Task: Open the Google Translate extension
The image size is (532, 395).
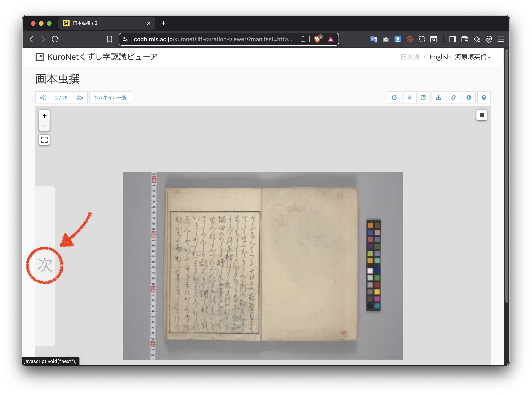Action: click(374, 39)
